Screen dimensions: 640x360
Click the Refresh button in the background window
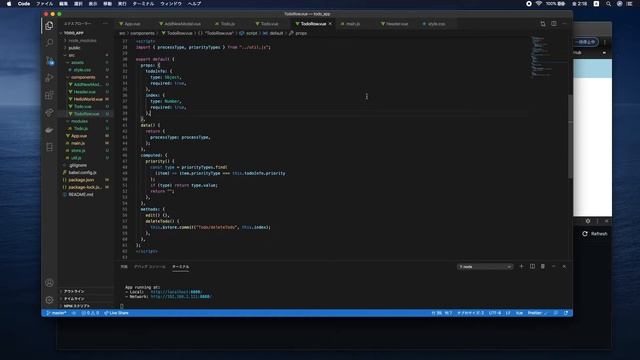[x=595, y=234]
